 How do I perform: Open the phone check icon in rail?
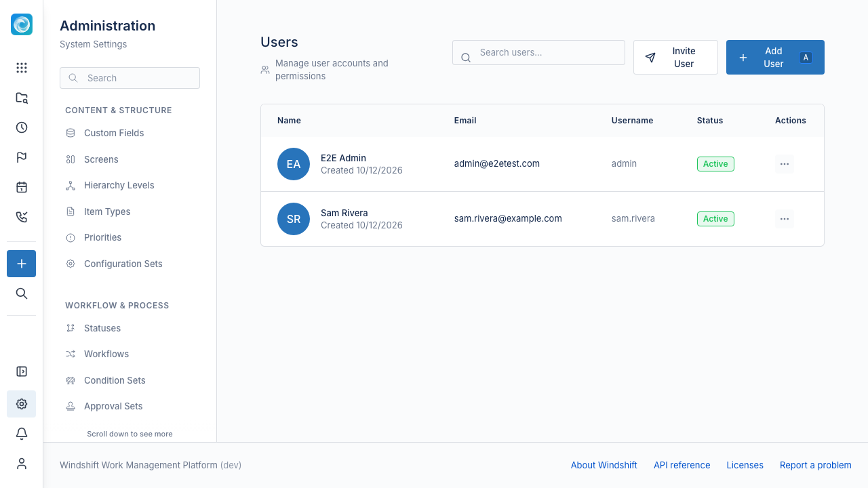[22, 217]
